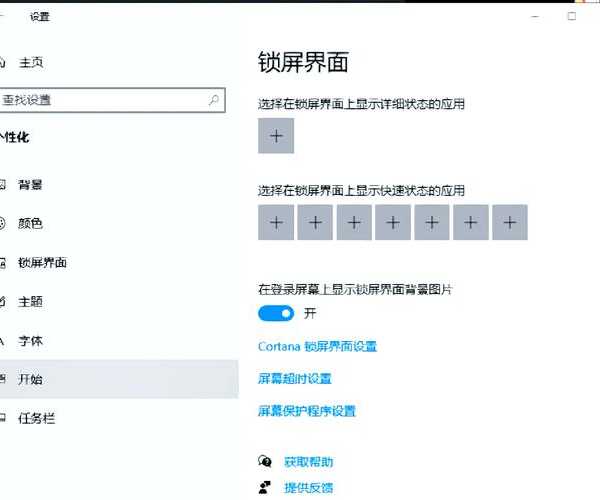Add detailed status app with plus button
600x500 pixels.
tap(276, 136)
